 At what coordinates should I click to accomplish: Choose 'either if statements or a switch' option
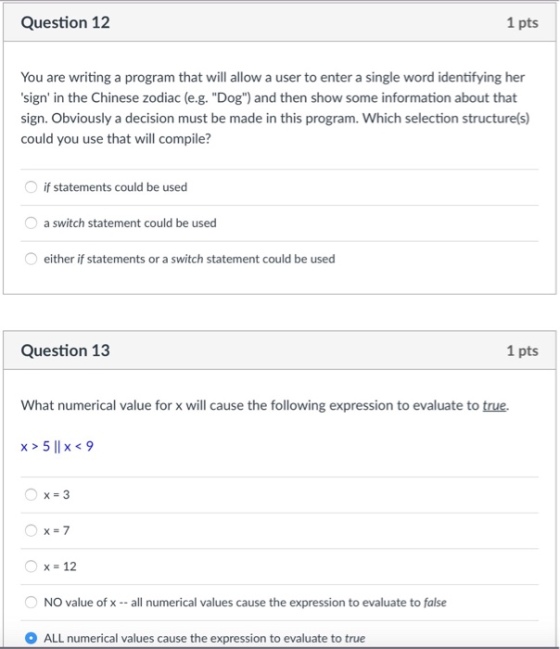click(x=31, y=259)
